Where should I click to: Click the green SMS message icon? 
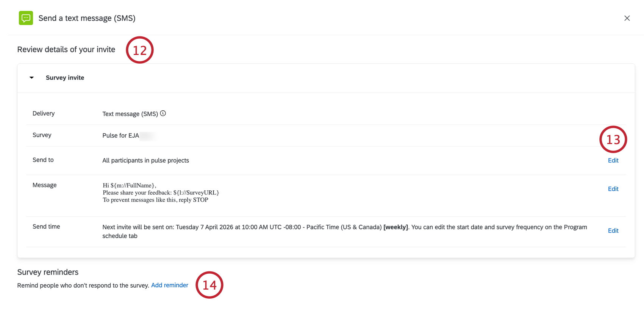coord(26,18)
